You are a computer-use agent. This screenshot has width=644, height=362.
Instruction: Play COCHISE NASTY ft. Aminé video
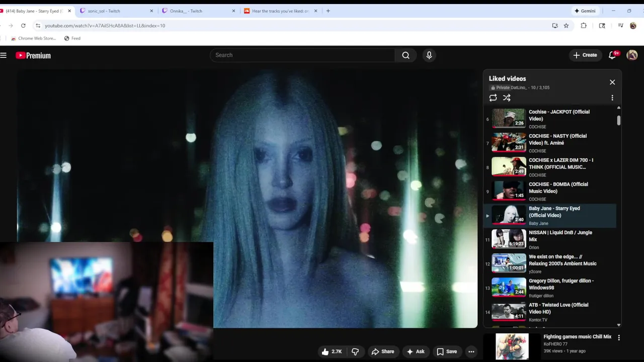pos(550,143)
